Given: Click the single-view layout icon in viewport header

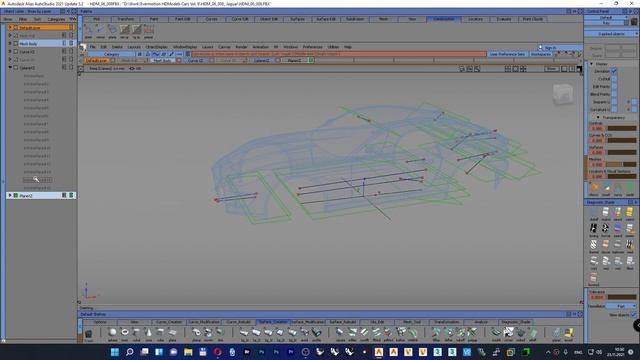Looking at the screenshot, I should point(515,69).
